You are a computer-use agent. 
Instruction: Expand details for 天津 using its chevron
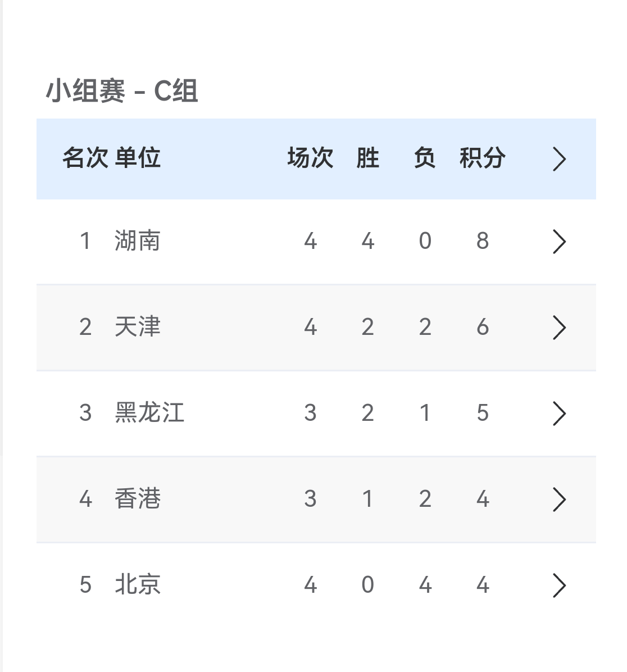pos(560,328)
